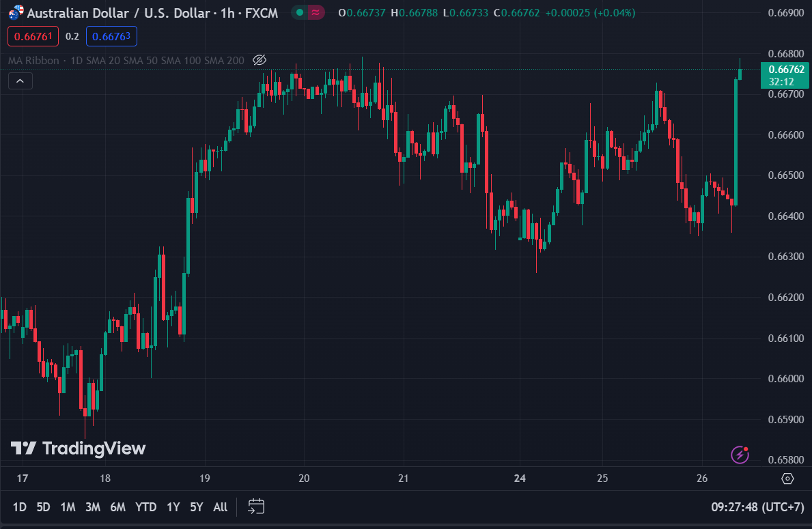The image size is (812, 529).
Task: Open chart settings via the hexagon gear icon
Action: coord(787,478)
